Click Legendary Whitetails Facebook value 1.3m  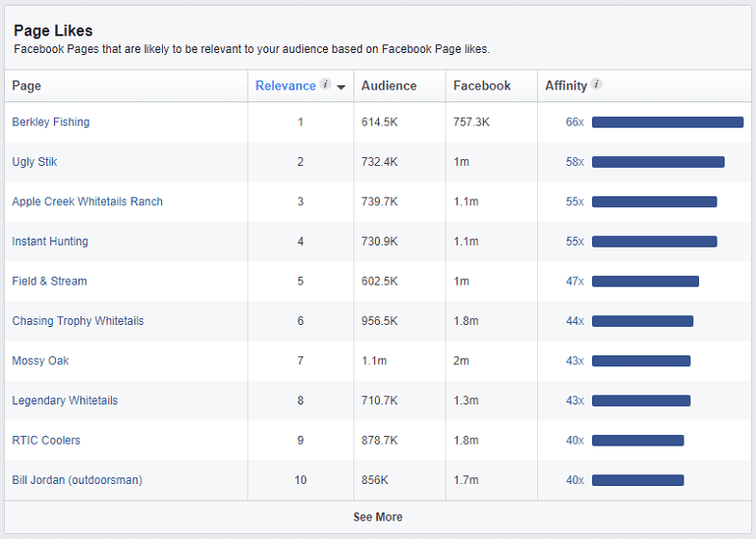465,401
